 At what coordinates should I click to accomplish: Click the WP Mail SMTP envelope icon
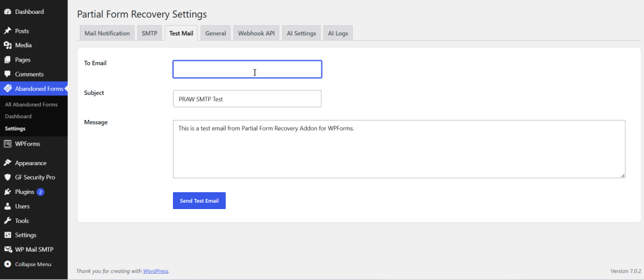click(x=8, y=249)
